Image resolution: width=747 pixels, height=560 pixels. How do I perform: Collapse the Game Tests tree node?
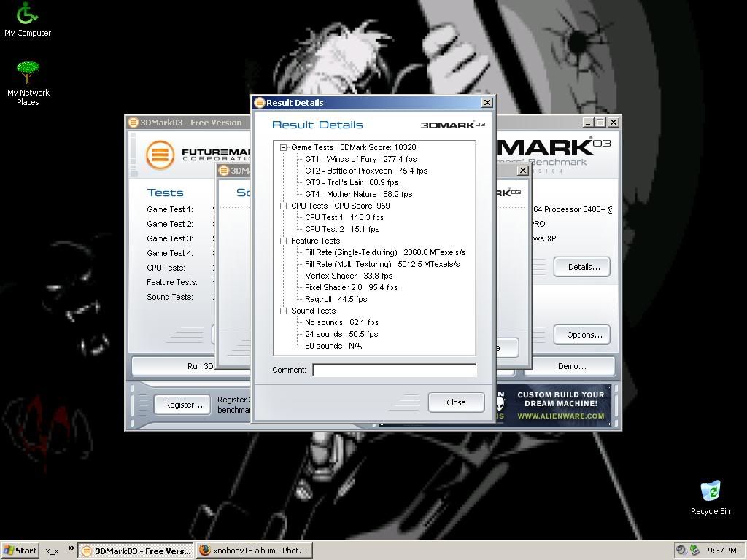point(284,147)
